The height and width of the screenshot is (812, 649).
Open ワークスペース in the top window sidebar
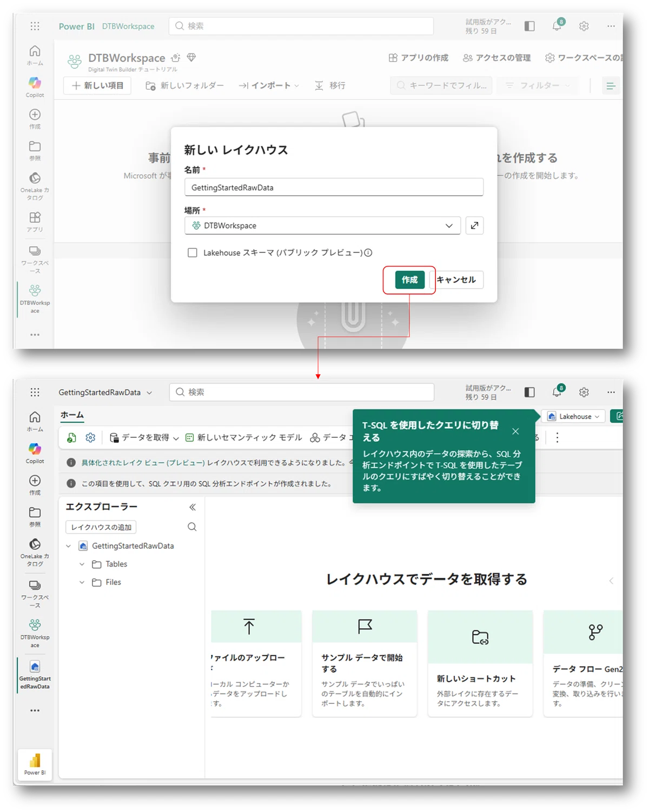[35, 259]
